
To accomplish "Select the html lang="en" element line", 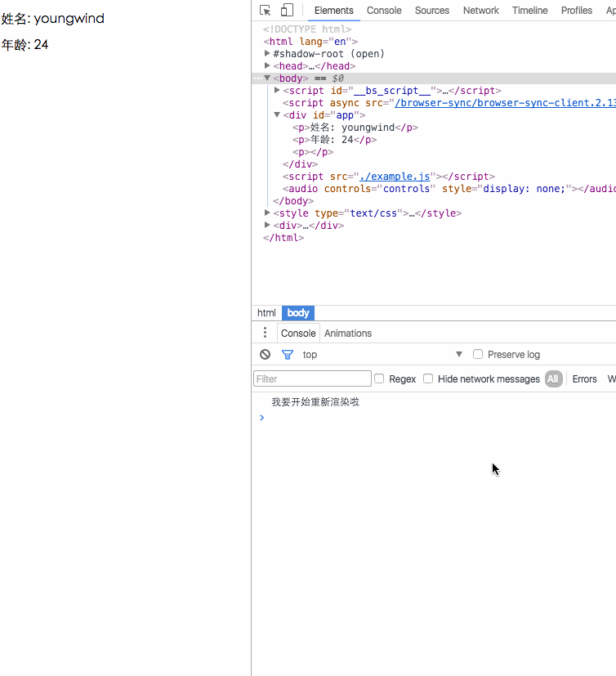I will (x=310, y=42).
